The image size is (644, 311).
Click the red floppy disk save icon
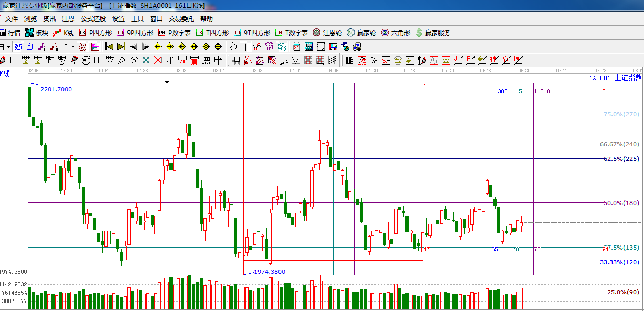pyautogui.click(x=332, y=47)
